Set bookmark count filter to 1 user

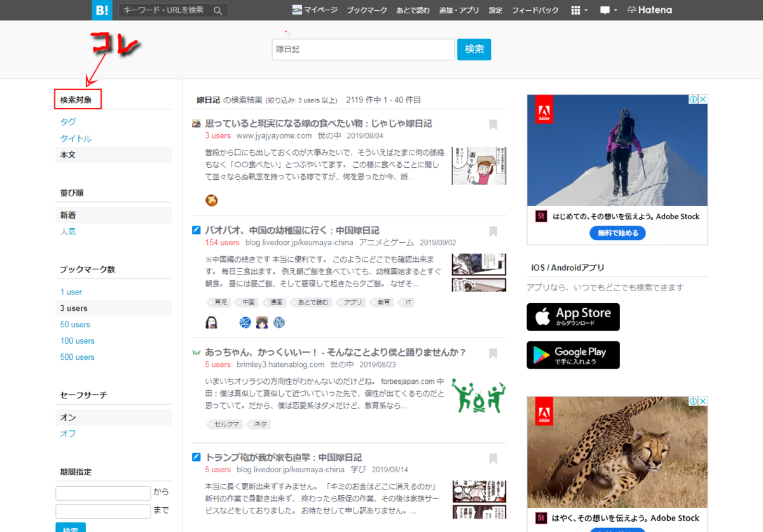tap(71, 292)
